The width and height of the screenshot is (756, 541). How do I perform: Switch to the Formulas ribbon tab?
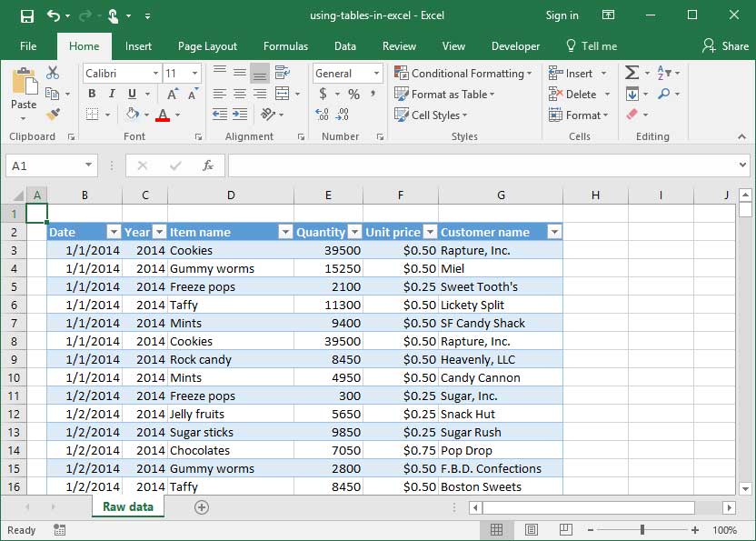pos(285,45)
